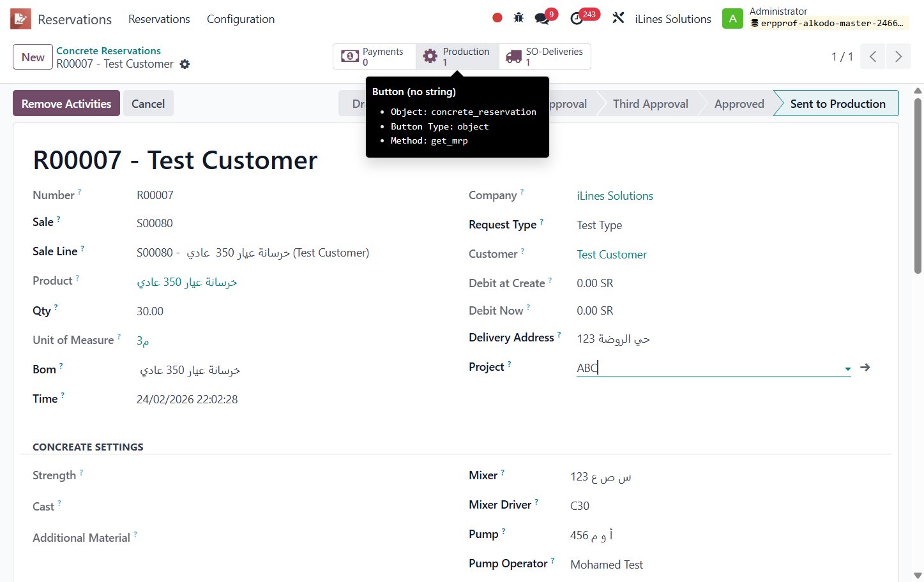Click the Cancel button
Screen dimensions: 924x582
[148, 103]
